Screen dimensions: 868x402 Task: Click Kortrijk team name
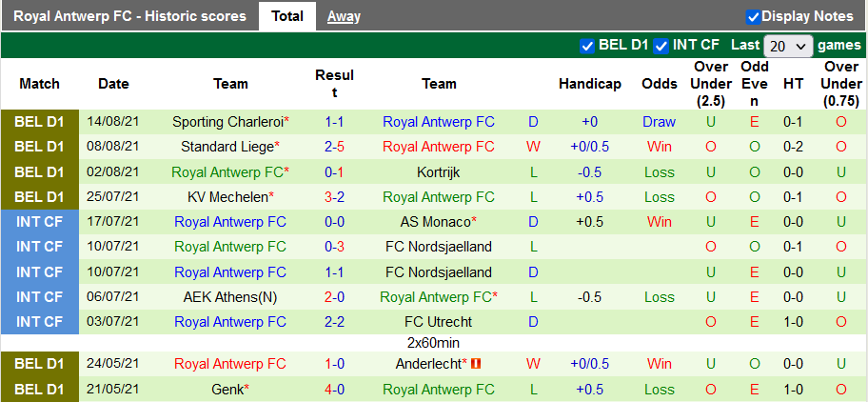click(439, 172)
